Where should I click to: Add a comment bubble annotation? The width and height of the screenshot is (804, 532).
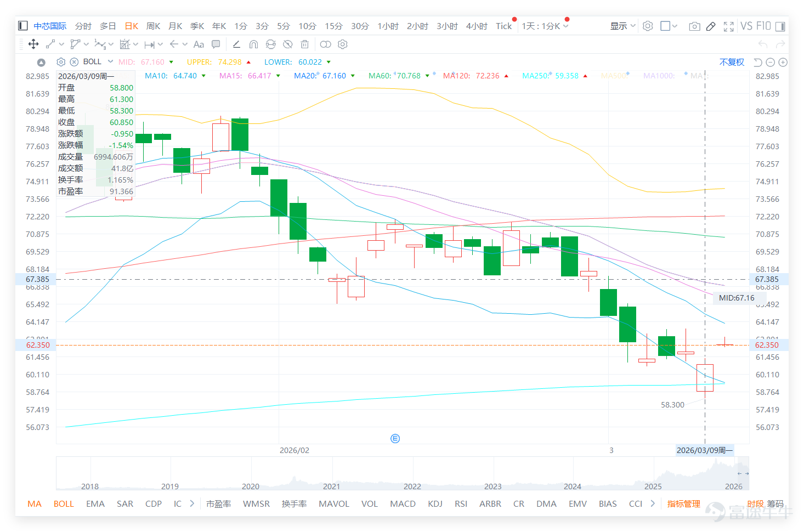pos(216,44)
